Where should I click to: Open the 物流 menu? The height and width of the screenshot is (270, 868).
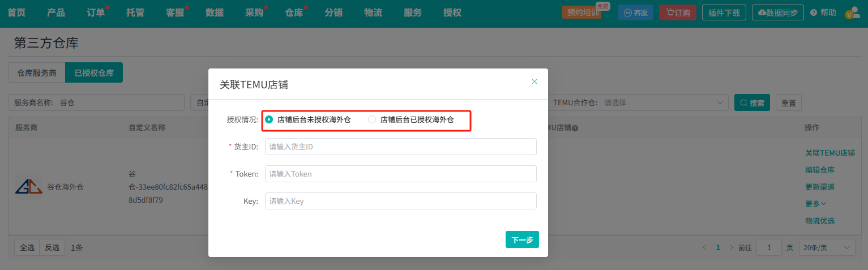[x=373, y=12]
